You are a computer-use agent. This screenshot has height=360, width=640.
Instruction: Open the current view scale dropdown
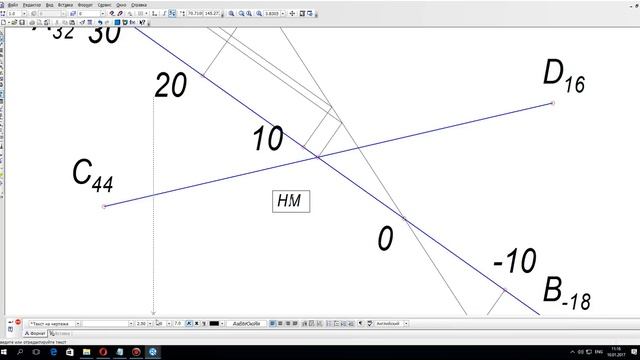click(24, 13)
